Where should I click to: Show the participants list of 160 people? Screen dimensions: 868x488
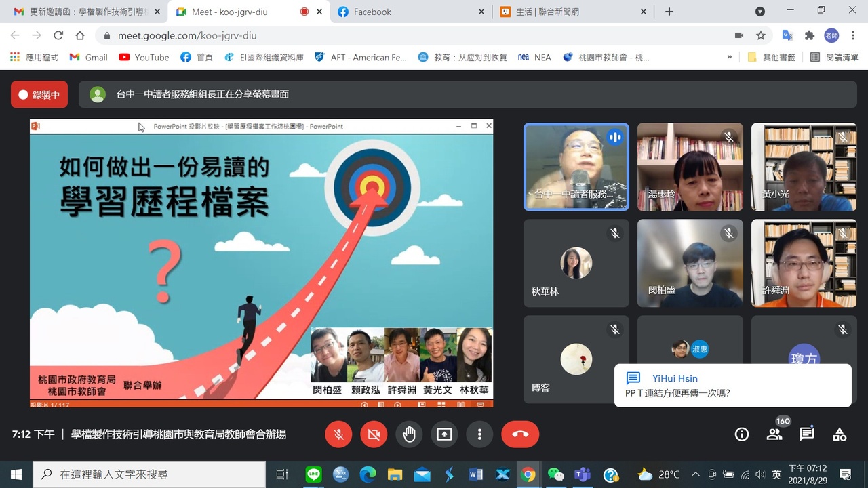click(x=774, y=434)
